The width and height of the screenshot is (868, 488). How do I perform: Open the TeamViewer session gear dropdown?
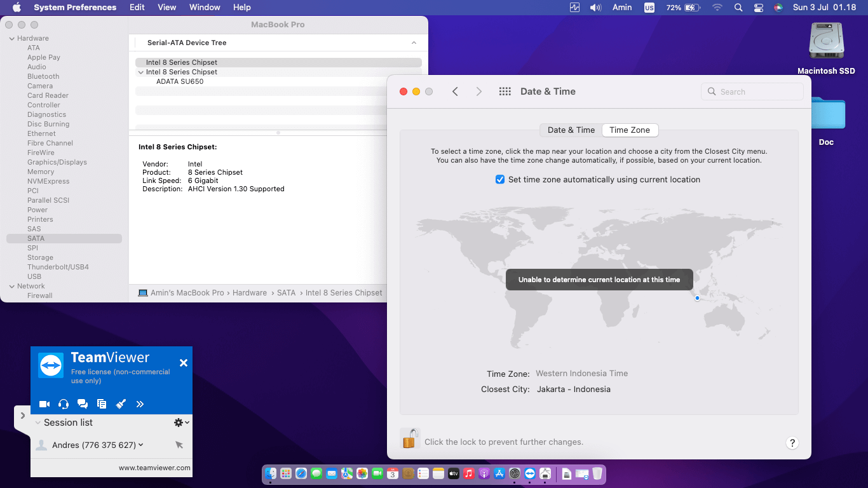pos(182,423)
